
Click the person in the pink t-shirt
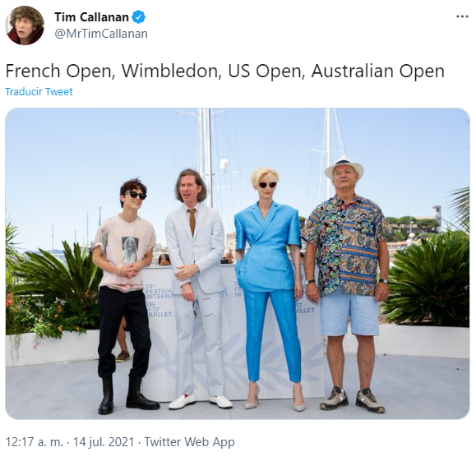tap(126, 297)
